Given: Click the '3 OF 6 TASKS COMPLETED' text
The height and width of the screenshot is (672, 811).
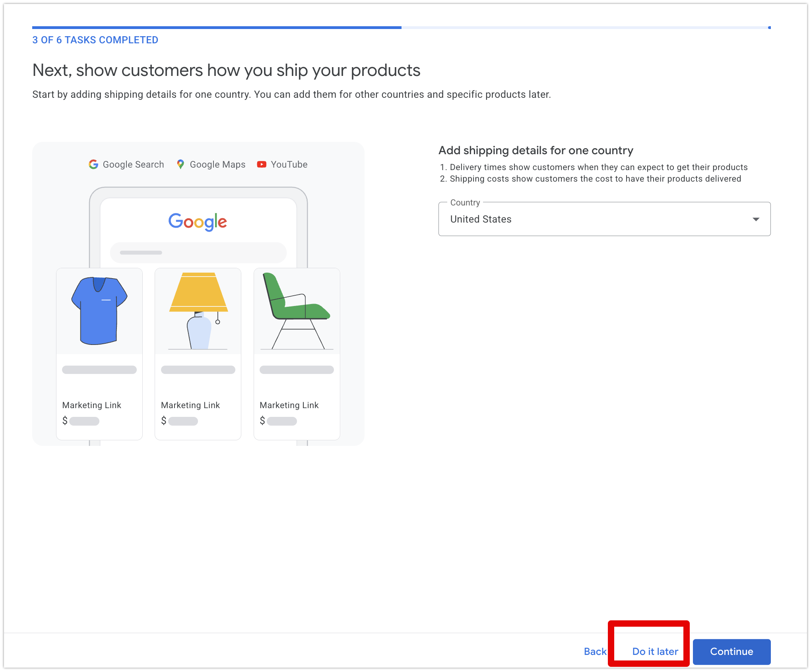Looking at the screenshot, I should pos(95,40).
